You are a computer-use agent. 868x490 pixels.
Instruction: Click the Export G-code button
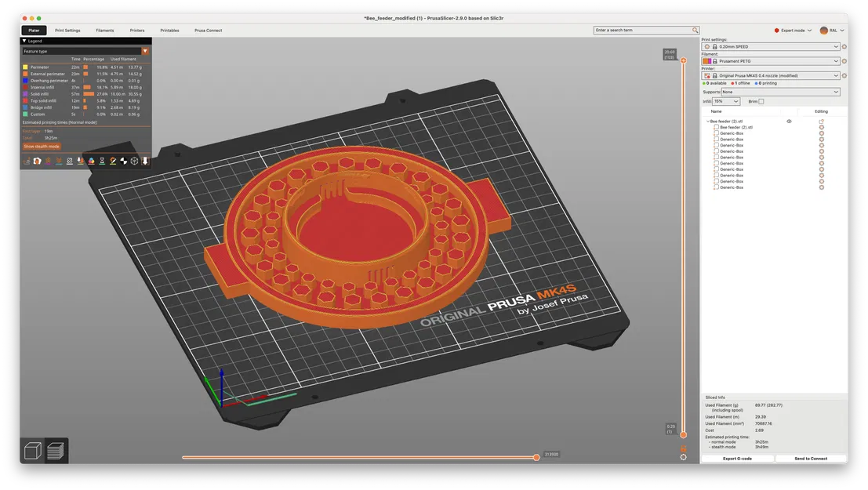(737, 459)
